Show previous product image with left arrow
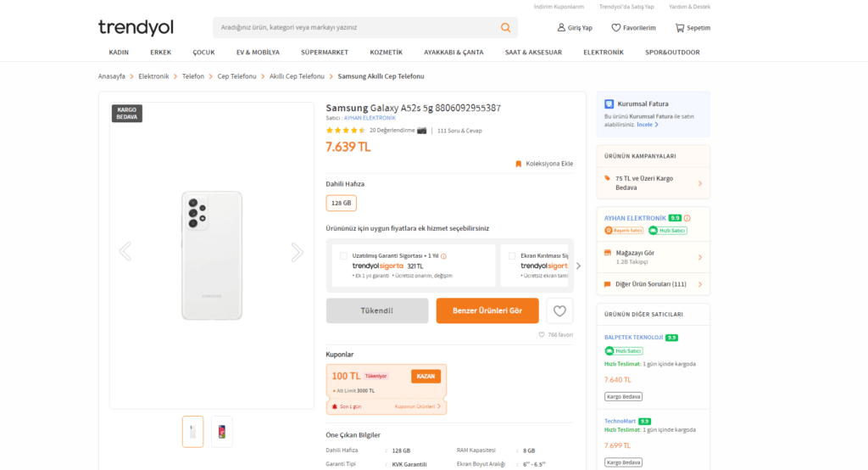Viewport: 868px width, 470px height. point(125,251)
